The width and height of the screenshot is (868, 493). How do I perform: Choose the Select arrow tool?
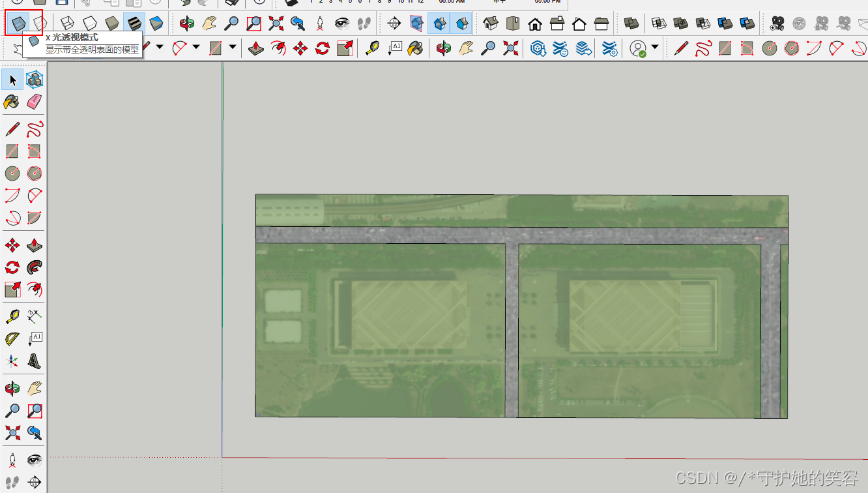(x=12, y=80)
